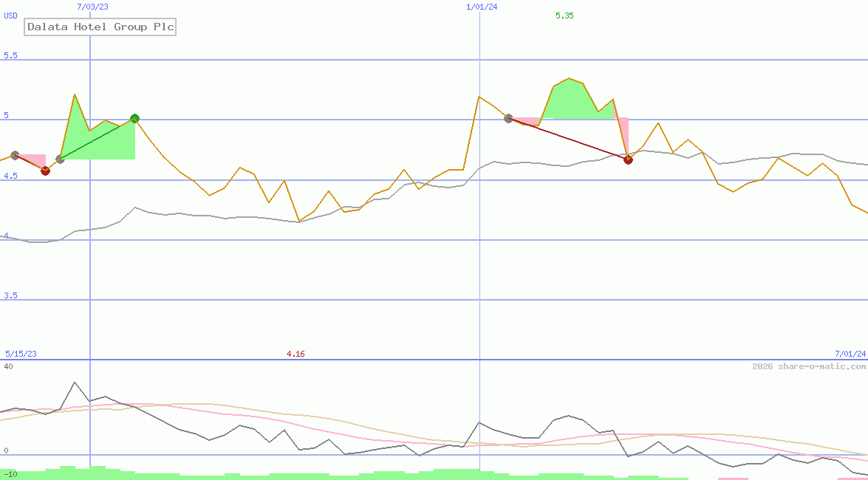Click the 4.5 price axis label
This screenshot has width=868, height=480.
tap(10, 176)
